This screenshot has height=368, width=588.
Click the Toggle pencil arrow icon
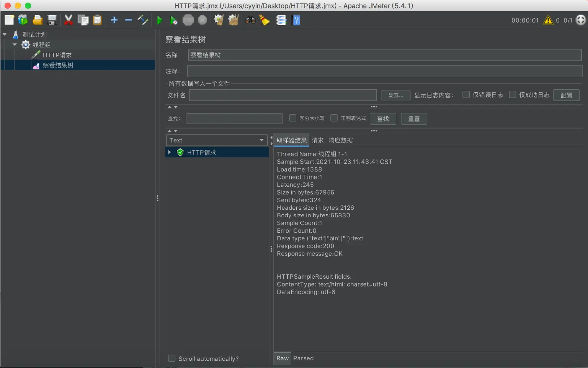143,20
